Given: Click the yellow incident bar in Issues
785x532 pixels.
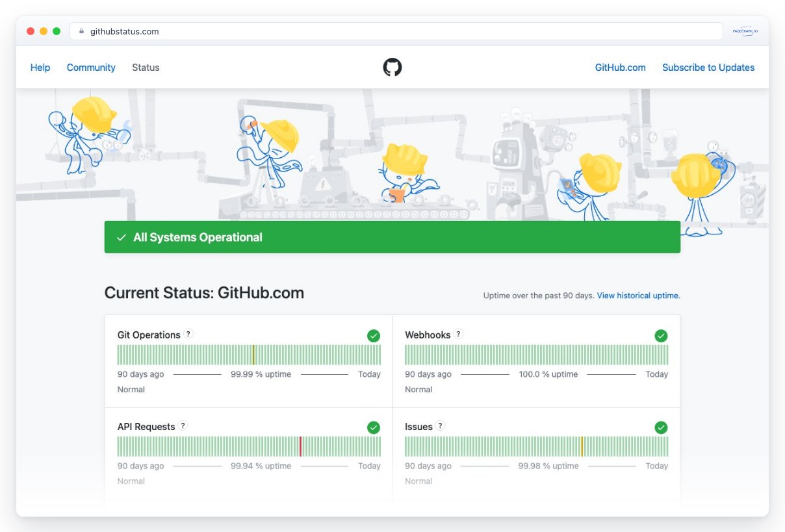Looking at the screenshot, I should (x=582, y=446).
